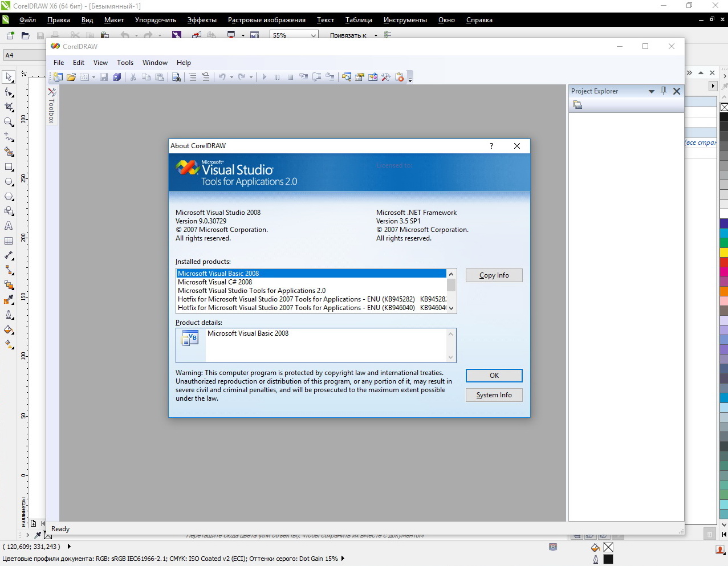728x566 pixels.
Task: Select the KB945282 hotfix list row
Action: pos(311,299)
